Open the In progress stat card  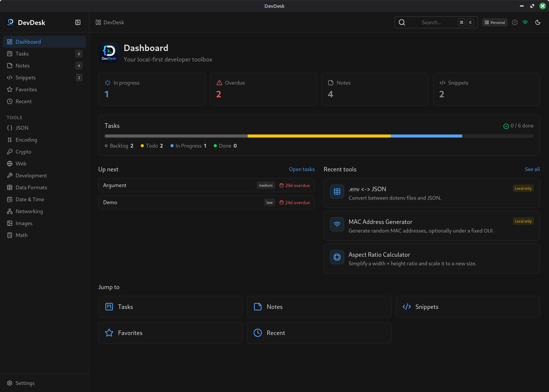pos(152,89)
